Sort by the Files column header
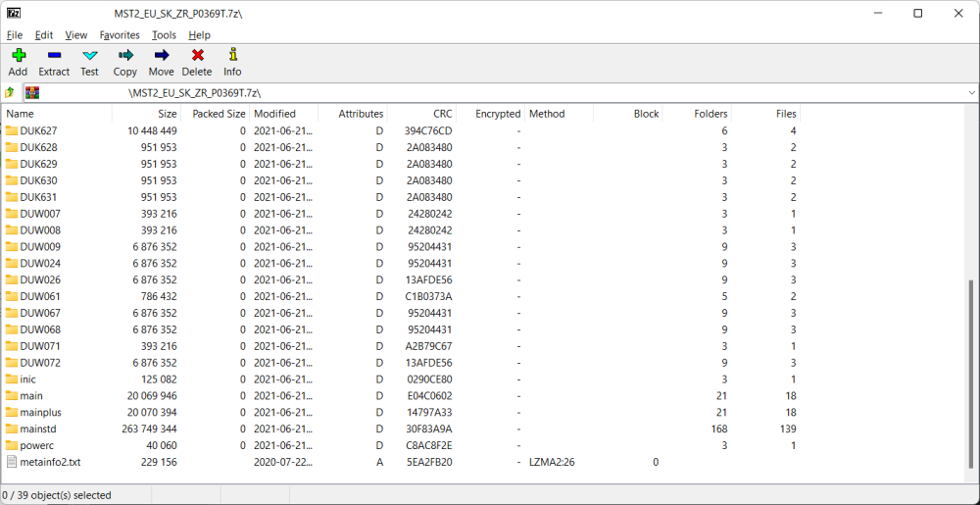The image size is (980, 505). (x=765, y=114)
